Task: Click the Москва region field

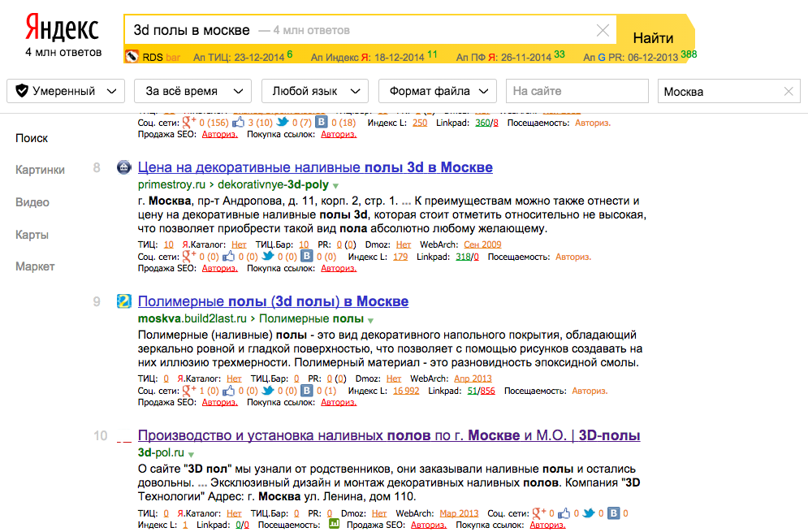Action: click(721, 91)
